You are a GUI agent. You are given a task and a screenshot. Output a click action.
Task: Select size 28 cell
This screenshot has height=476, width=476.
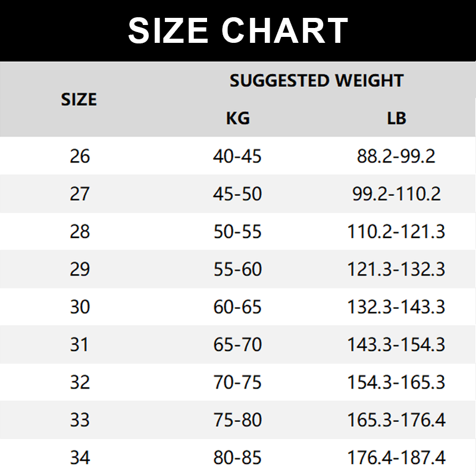[80, 231]
